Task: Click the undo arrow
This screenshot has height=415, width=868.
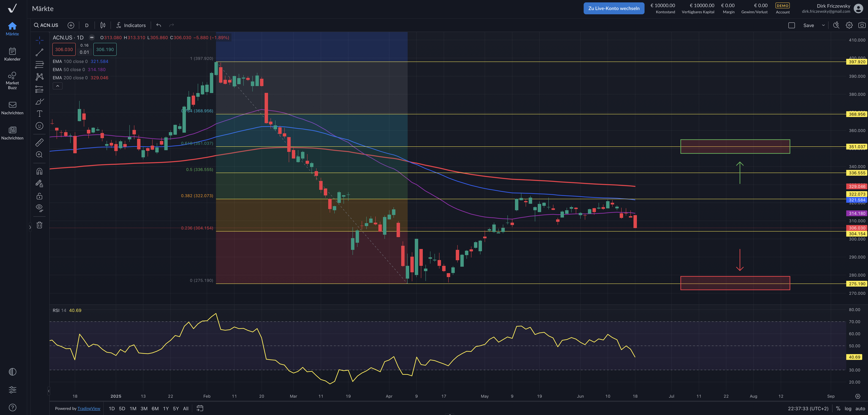Action: click(159, 25)
